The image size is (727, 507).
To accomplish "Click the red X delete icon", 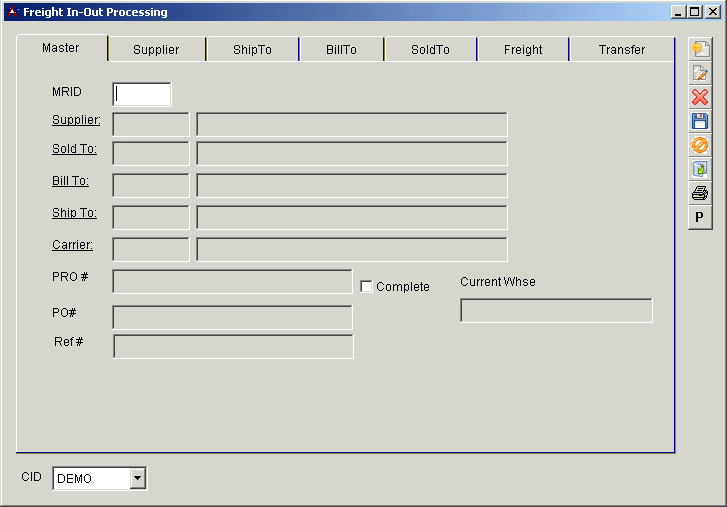I will pos(700,97).
